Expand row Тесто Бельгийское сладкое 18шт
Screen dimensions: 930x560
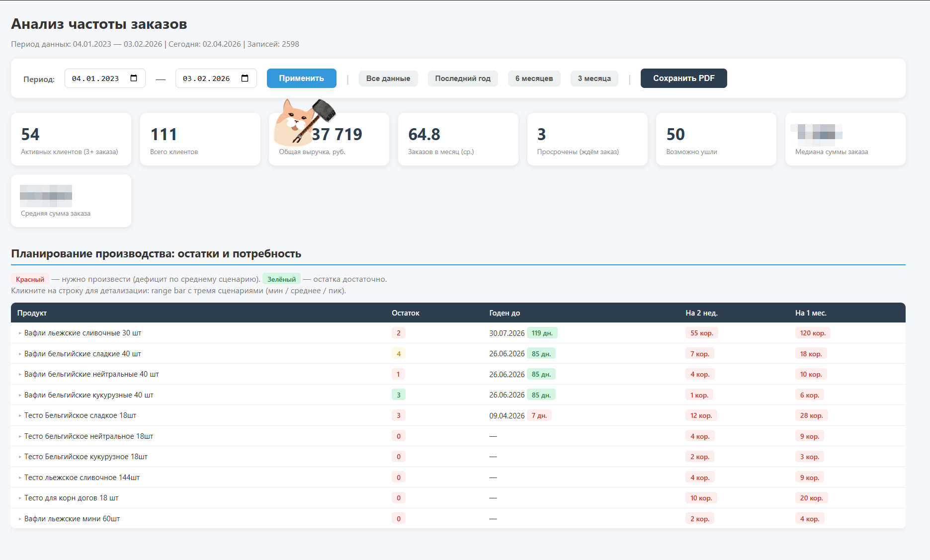pyautogui.click(x=458, y=415)
